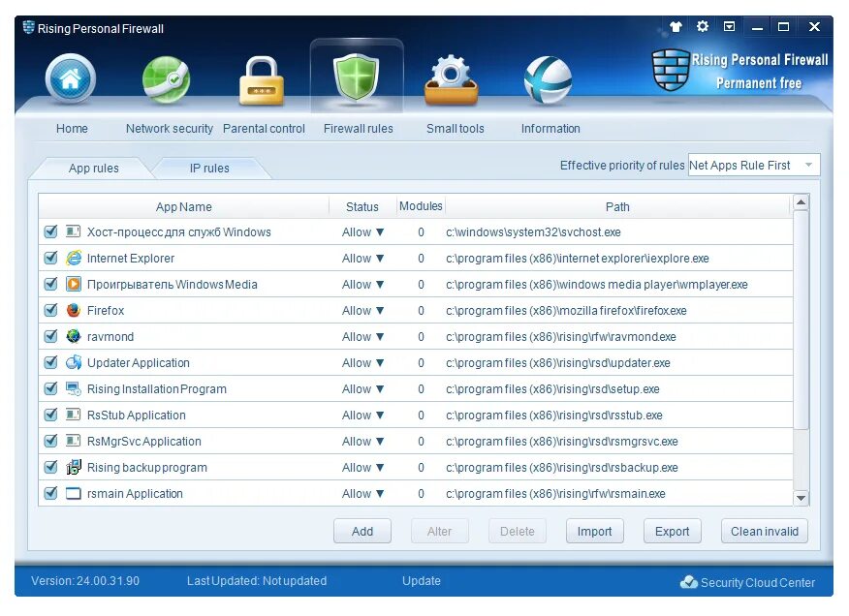Toggle the Rising Installation Program checkbox
This screenshot has width=849, height=616.
(x=51, y=388)
